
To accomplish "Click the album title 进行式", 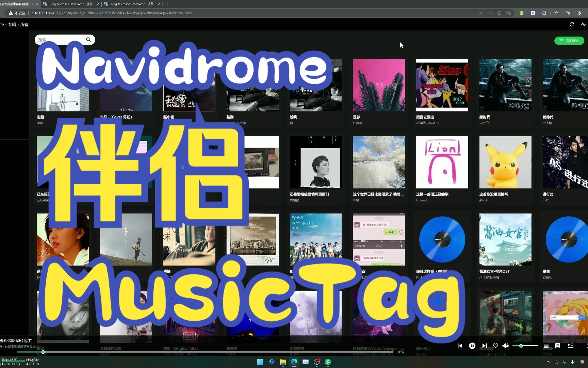I will pos(548,194).
